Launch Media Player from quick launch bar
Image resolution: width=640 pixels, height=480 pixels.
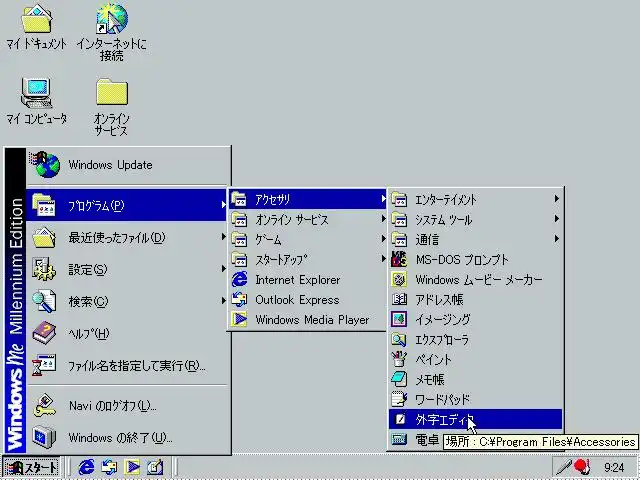[x=132, y=467]
